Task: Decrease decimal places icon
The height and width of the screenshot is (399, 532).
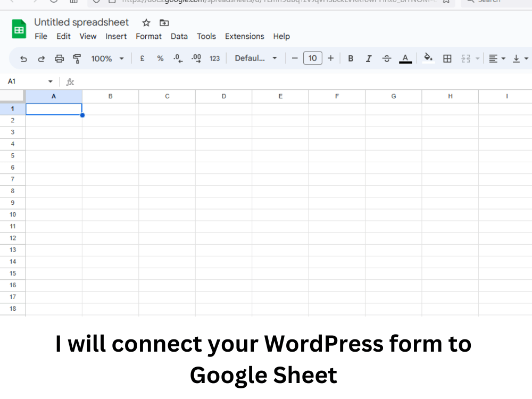Action: pyautogui.click(x=178, y=59)
